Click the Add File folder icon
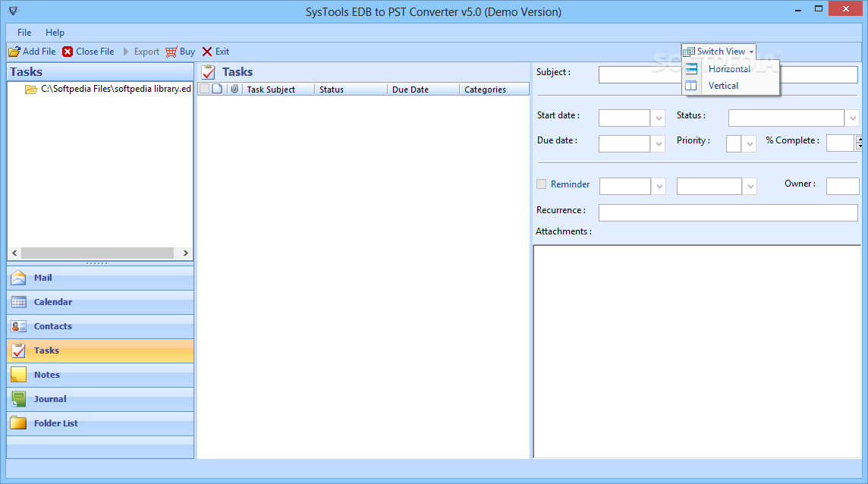The height and width of the screenshot is (484, 868). [14, 52]
